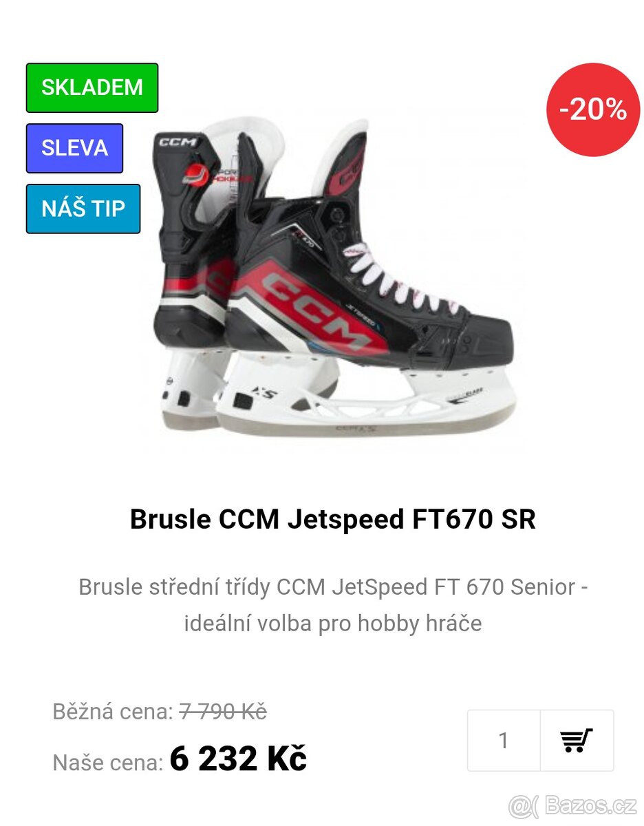Click the Bazos.cz watermark text
644x826 pixels.
pos(591,805)
